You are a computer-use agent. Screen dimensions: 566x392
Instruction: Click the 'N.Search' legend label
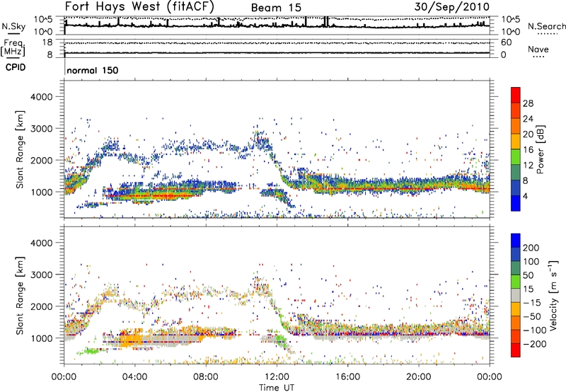coord(546,26)
